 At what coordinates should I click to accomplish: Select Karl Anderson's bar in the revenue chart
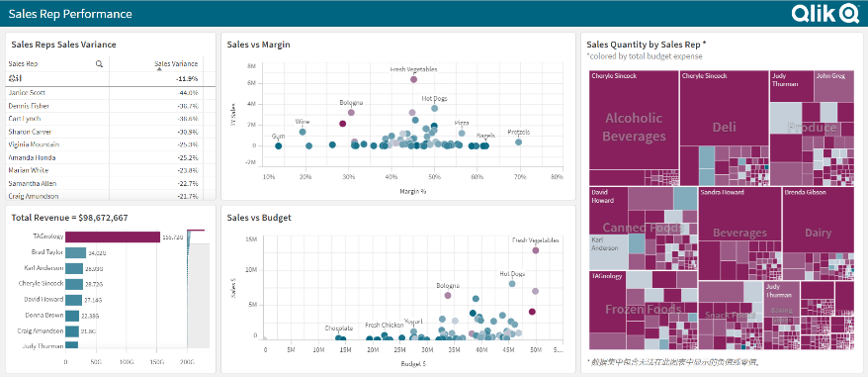[74, 268]
